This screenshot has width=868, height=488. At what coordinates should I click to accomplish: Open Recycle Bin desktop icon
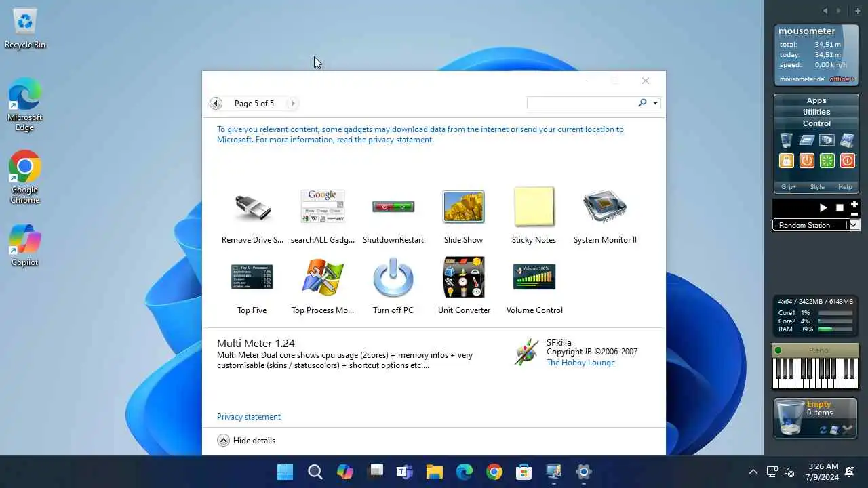[25, 28]
